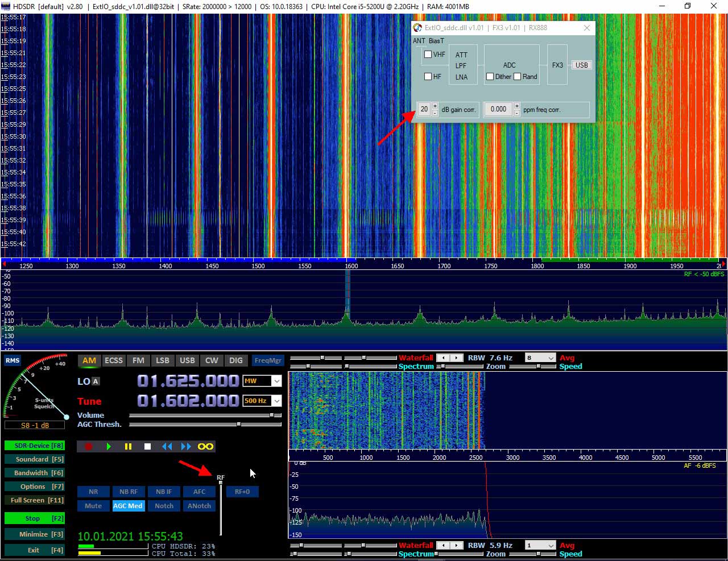The width and height of the screenshot is (728, 561).
Task: Select CW mode
Action: coord(212,360)
